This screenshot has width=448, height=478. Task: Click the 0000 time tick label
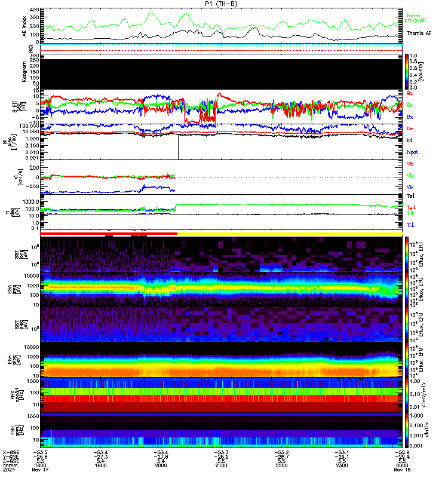coord(402,465)
